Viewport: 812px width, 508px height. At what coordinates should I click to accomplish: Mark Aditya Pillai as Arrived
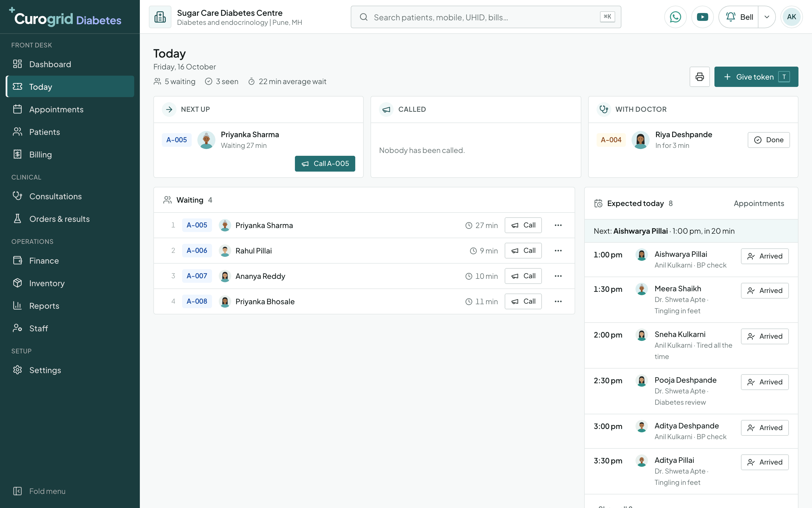pos(765,462)
